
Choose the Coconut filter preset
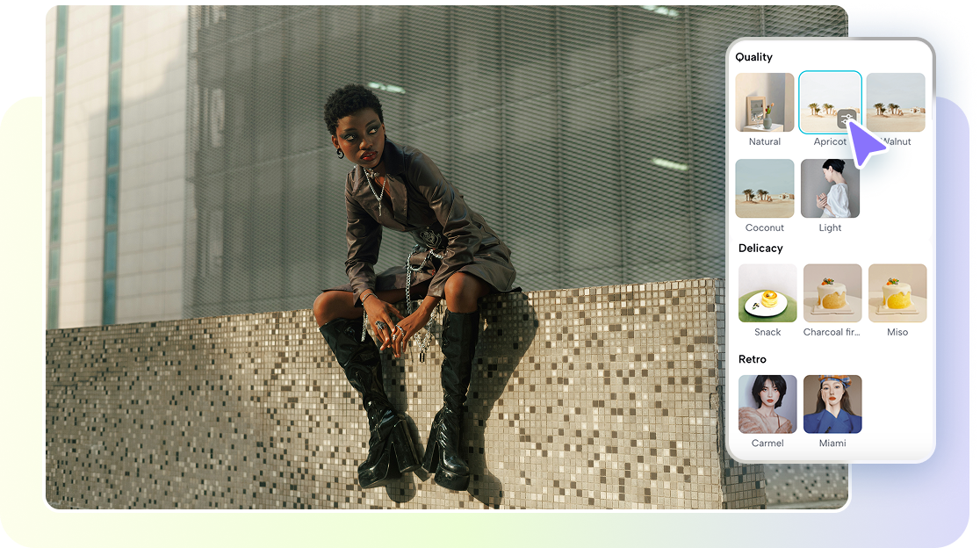click(x=765, y=187)
